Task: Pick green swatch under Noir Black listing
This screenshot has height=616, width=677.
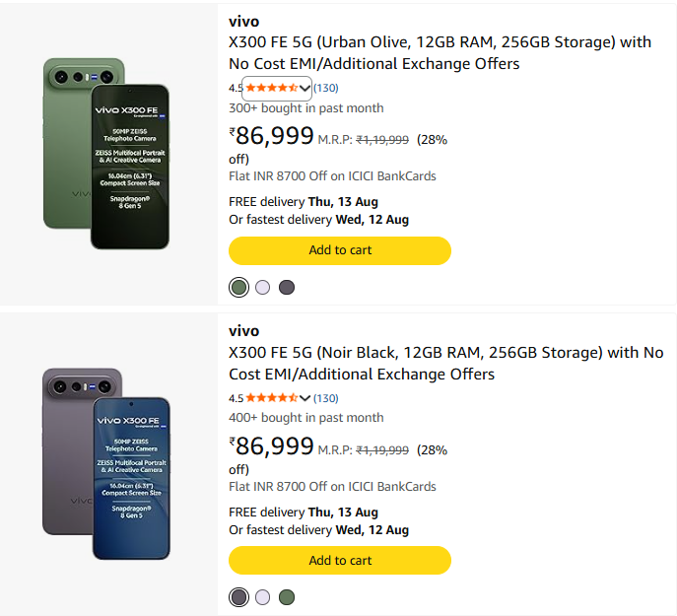Action: pyautogui.click(x=287, y=597)
